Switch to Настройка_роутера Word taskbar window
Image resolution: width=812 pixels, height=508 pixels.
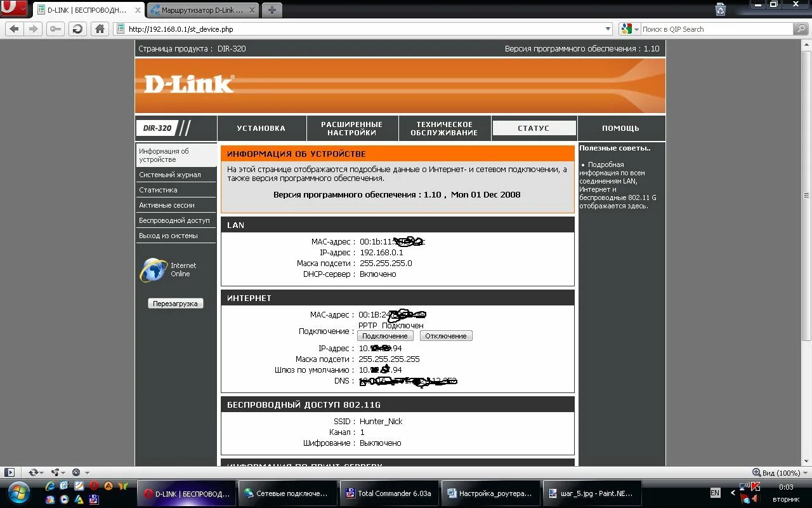[x=490, y=493]
